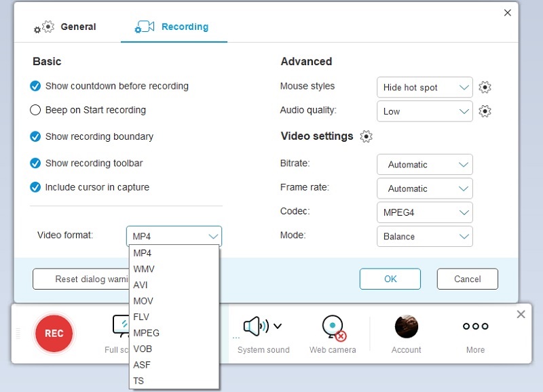Uncheck Show countdown before recording
Image resolution: width=543 pixels, height=392 pixels.
click(x=35, y=86)
